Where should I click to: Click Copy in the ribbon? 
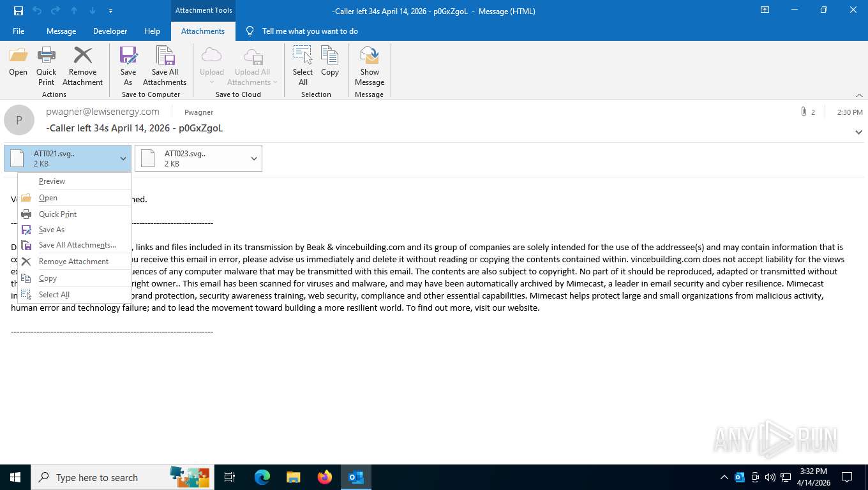[x=330, y=62]
